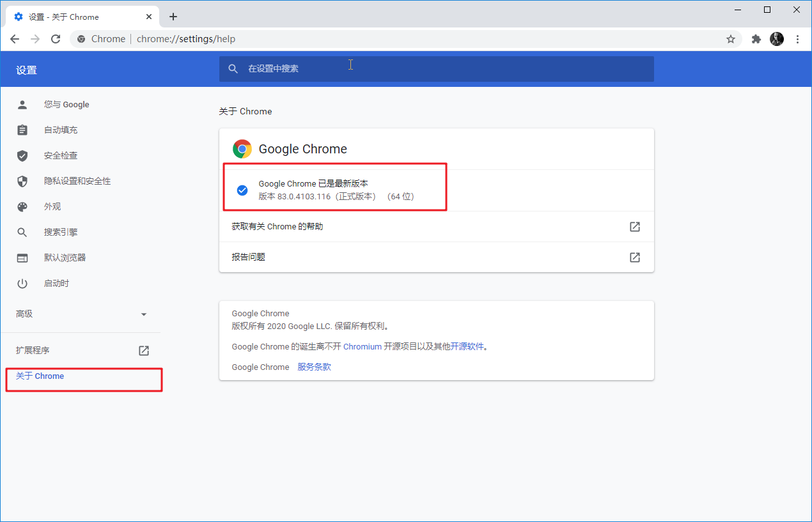The height and width of the screenshot is (522, 812).
Task: Click 报告问题 row
Action: tap(436, 257)
